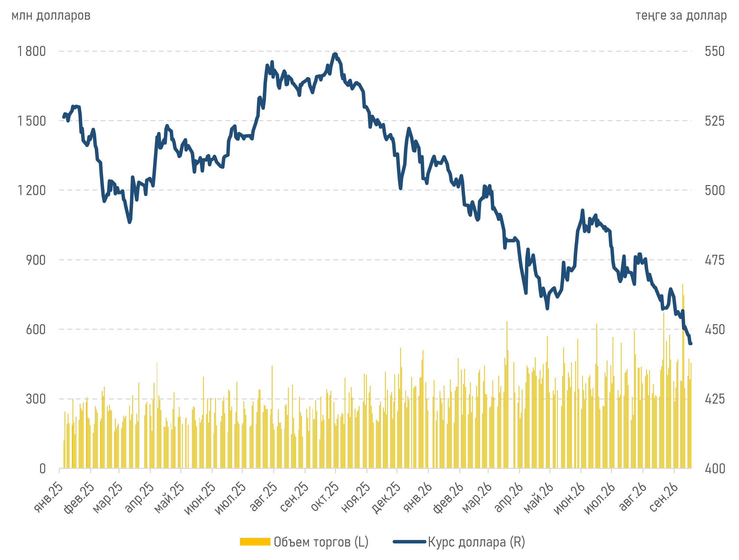This screenshot has width=739, height=560.
Task: Select the янв.25 date label
Action: click(49, 496)
